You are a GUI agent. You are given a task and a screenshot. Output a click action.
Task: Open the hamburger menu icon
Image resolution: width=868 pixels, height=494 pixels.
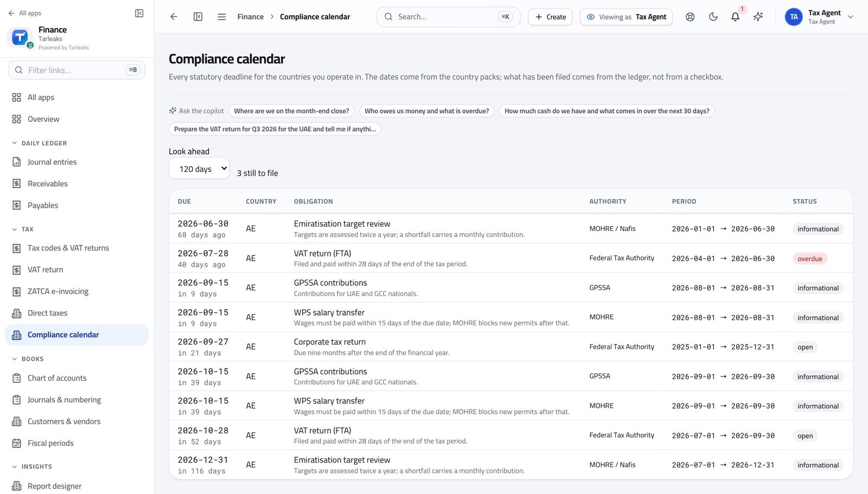click(x=222, y=17)
